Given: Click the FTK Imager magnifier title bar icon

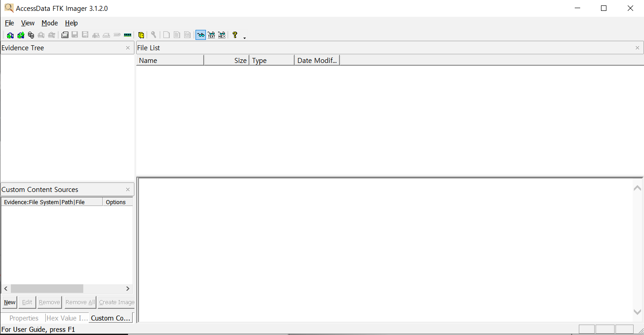Looking at the screenshot, I should click(9, 8).
